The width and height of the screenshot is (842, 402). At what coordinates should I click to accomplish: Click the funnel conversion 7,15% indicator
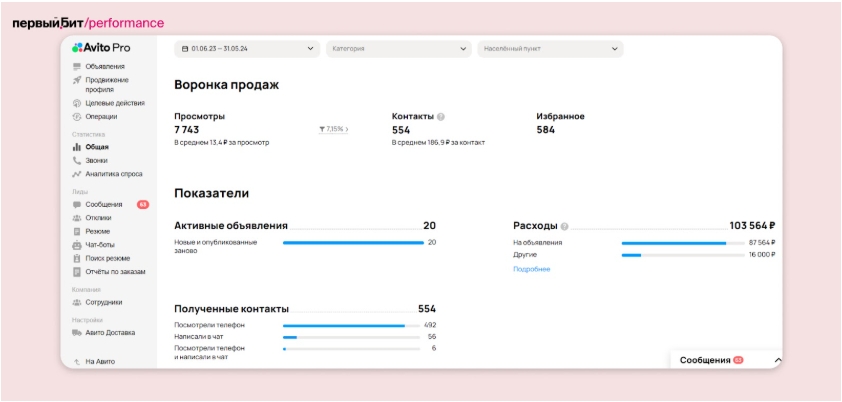tap(333, 129)
